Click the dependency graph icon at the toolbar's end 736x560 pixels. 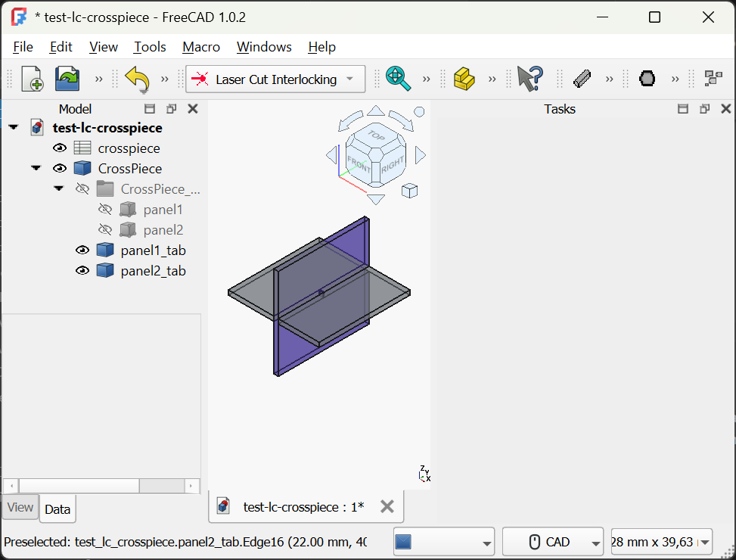[x=713, y=79]
